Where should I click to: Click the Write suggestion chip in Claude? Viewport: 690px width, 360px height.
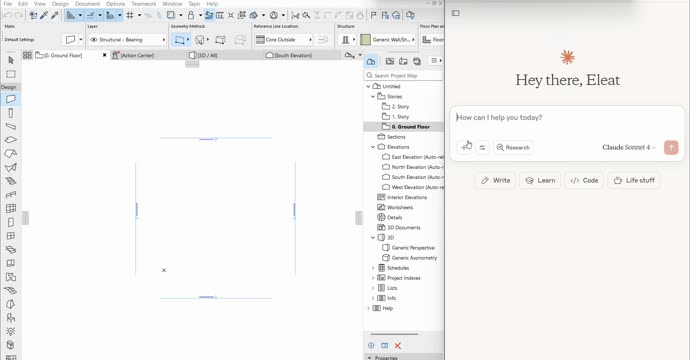495,180
